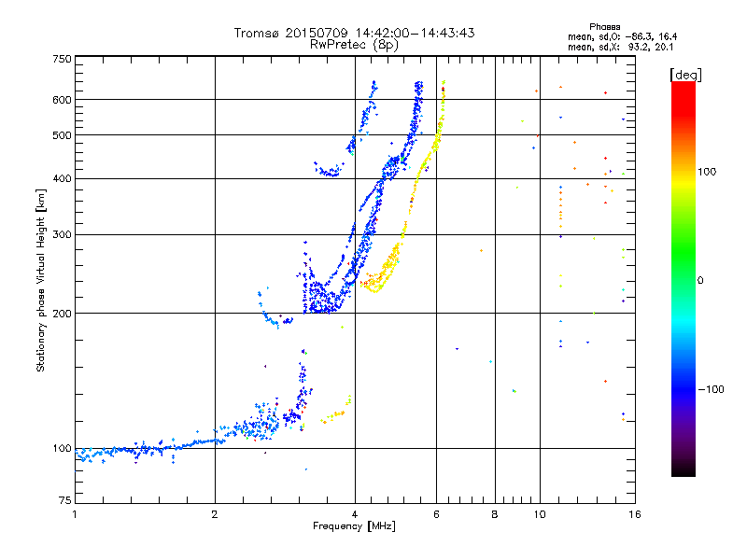Click the 'mean, sd,X: 93.2, 20.1' statistic
Image resolution: width=747 pixels, height=560 pixels.
(620, 47)
